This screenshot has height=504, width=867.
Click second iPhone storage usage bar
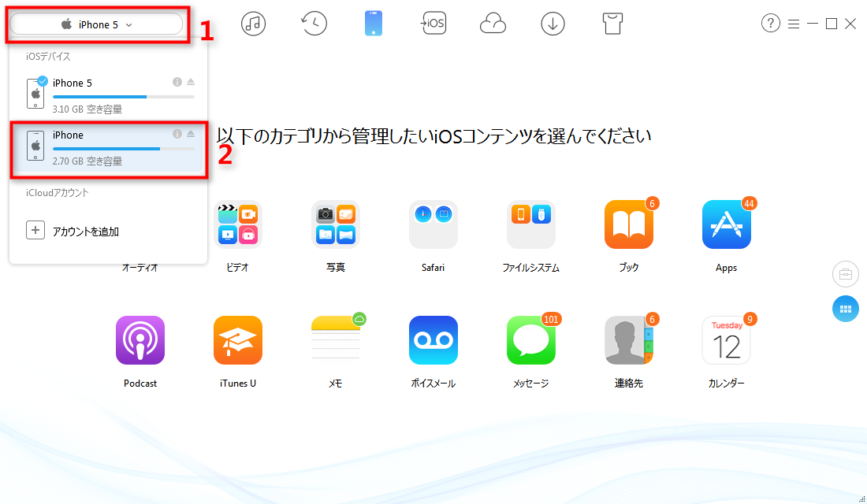123,149
